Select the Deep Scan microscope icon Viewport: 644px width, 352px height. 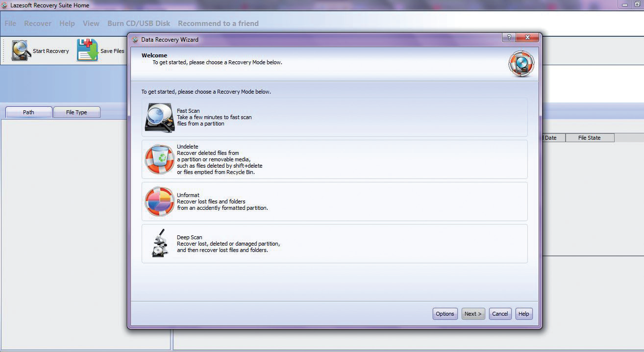click(160, 244)
